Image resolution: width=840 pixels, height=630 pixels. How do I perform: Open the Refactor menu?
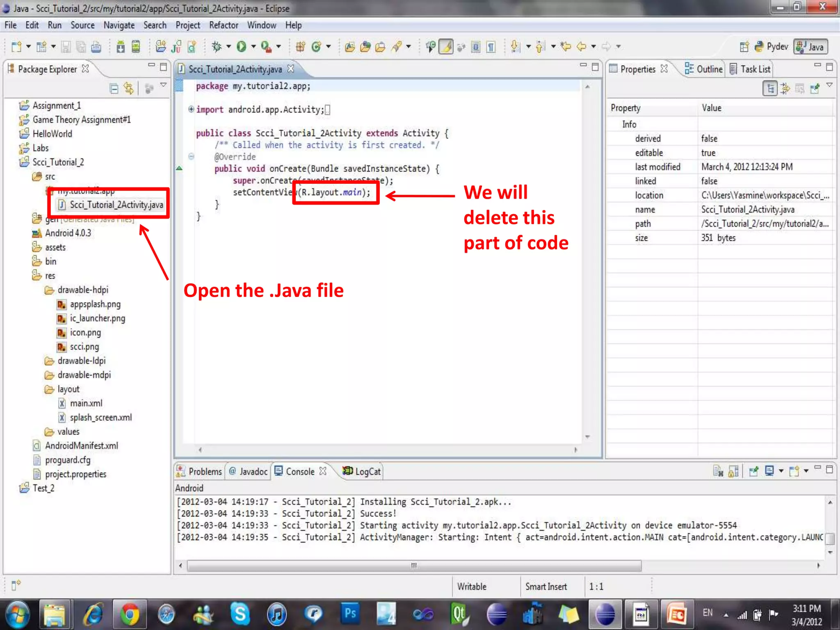[x=224, y=25]
